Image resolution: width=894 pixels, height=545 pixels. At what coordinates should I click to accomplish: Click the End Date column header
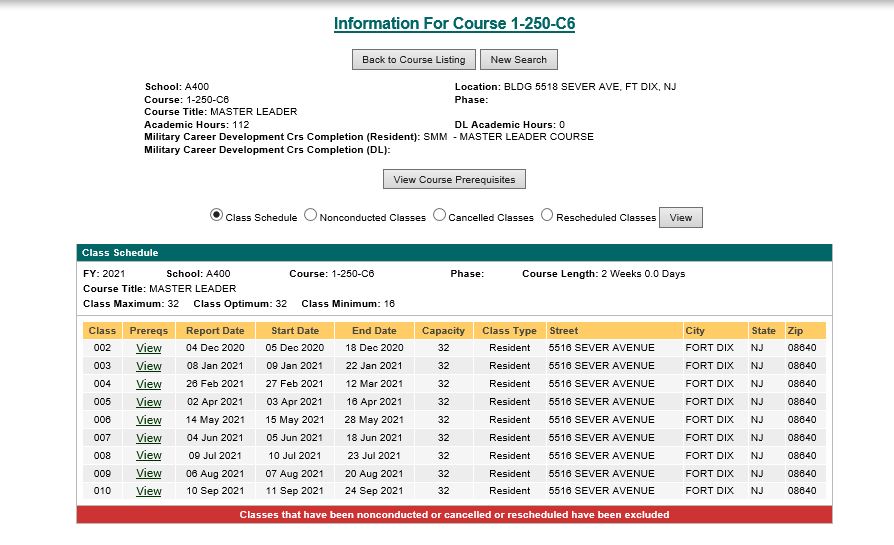tap(374, 331)
